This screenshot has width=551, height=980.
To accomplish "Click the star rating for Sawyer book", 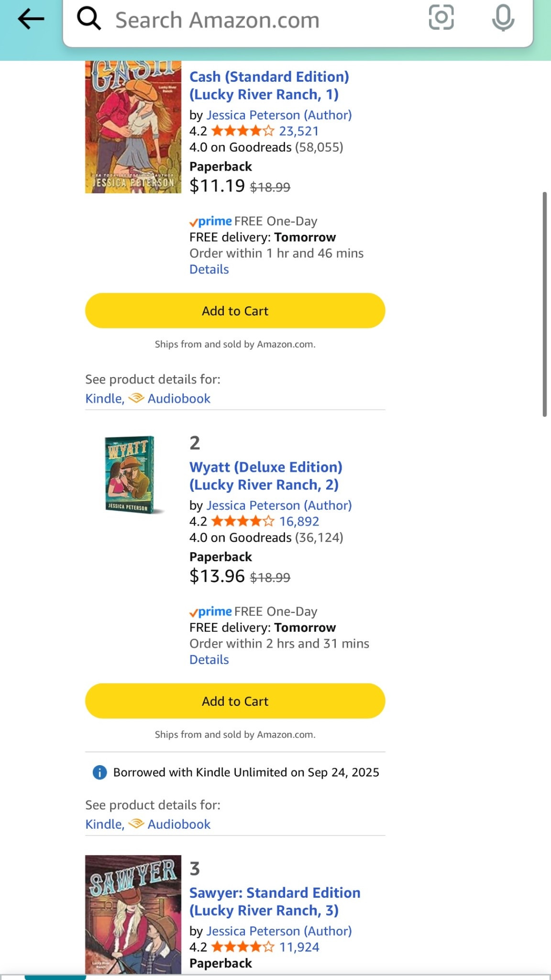I will pyautogui.click(x=243, y=947).
